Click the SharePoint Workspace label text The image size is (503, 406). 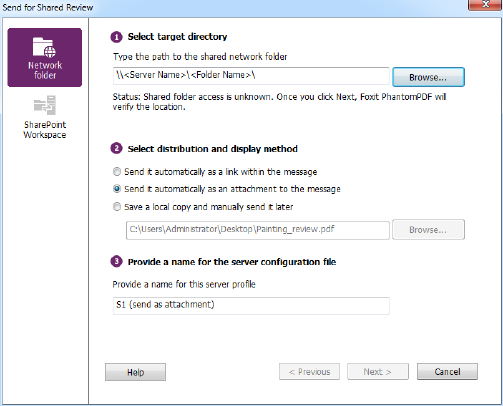pos(45,130)
